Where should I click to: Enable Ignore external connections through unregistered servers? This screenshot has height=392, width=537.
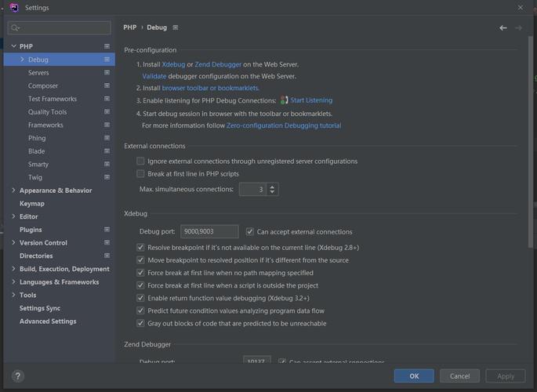point(140,161)
